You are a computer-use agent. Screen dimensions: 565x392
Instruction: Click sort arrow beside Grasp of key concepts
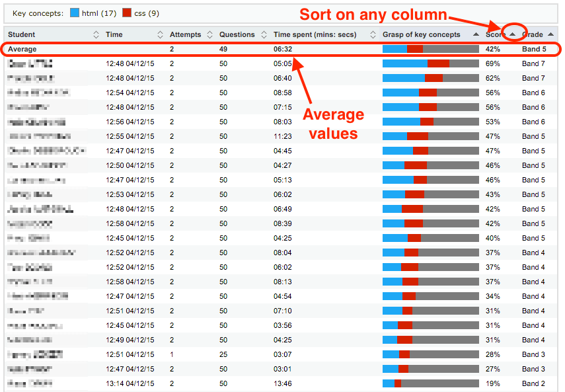(x=476, y=34)
